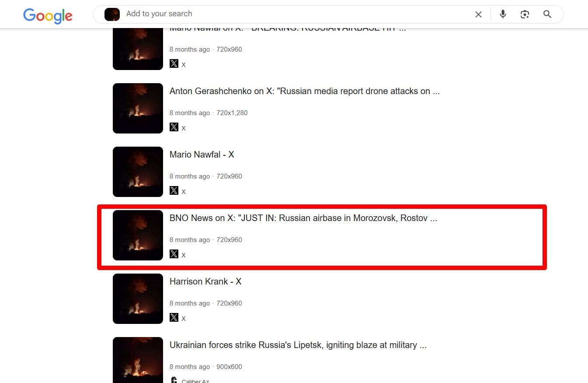Open the Ukrainian forces strike Lipetsk article
The height and width of the screenshot is (383, 588).
(x=298, y=345)
